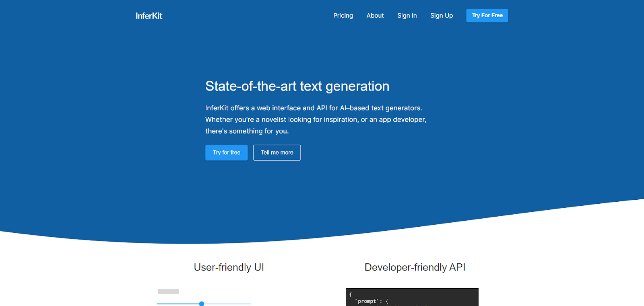Go to the Pricing page
Screen dimensions: 644x306
343,16
